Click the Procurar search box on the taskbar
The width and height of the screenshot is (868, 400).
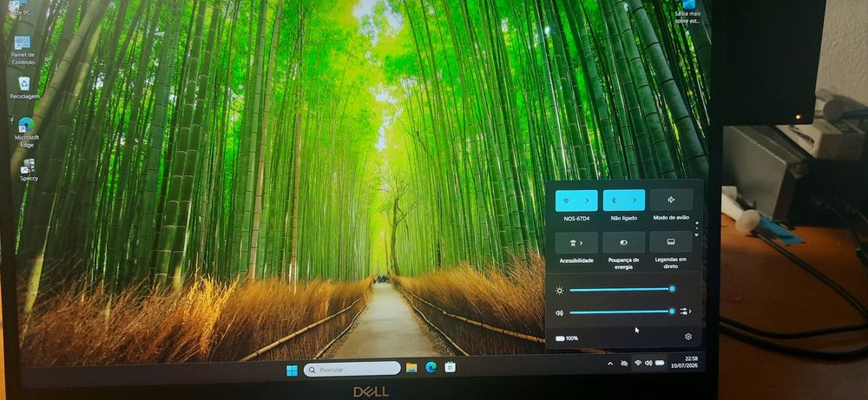(352, 369)
